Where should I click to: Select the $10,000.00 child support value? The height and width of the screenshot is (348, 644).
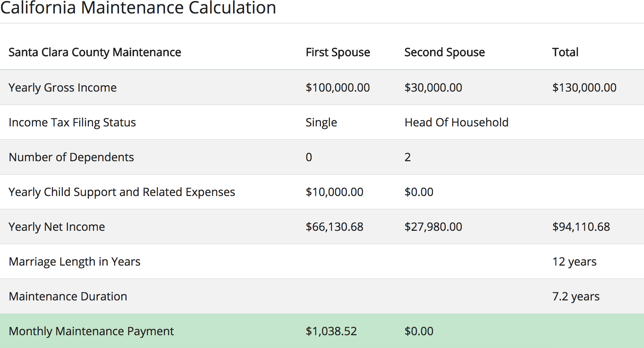pos(334,192)
